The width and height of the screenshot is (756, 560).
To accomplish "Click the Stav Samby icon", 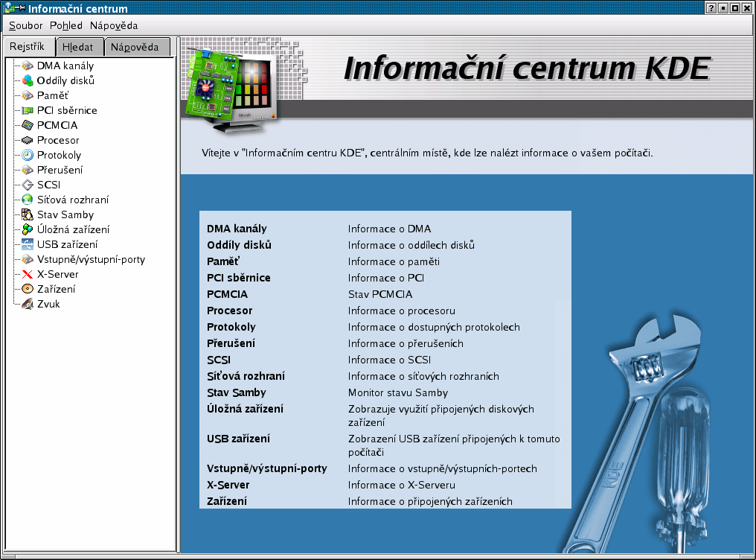I will pos(28,214).
